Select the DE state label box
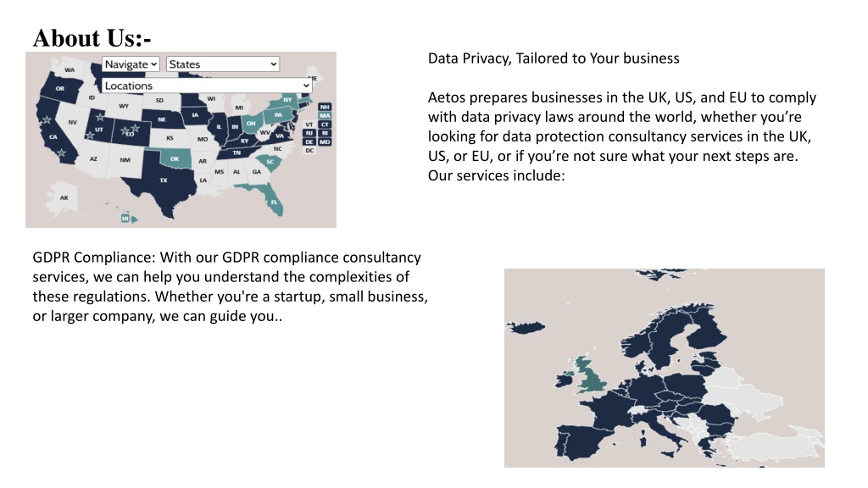 click(309, 142)
